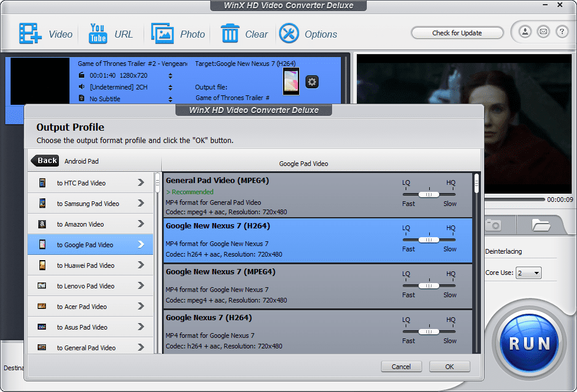Click the Back button
577x392 pixels.
click(45, 161)
